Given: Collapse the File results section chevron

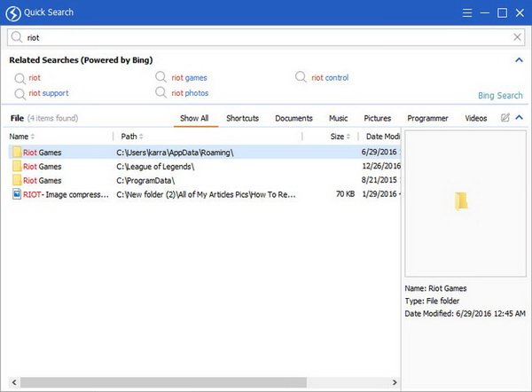Looking at the screenshot, I should coord(519,118).
